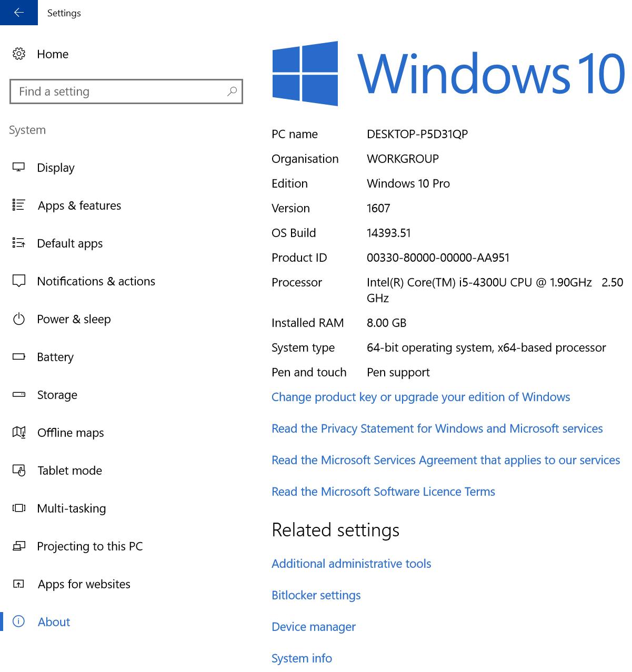Open Change product key or upgrade link
The height and width of the screenshot is (672, 632).
coord(421,397)
